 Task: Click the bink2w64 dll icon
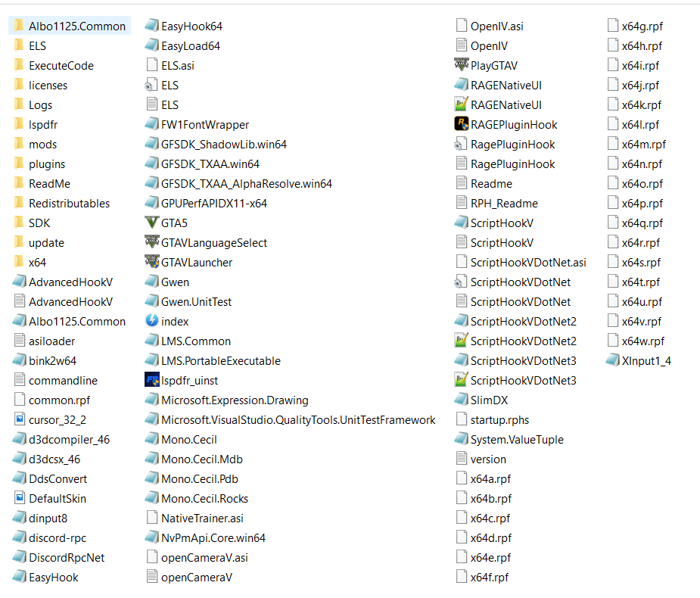click(19, 360)
